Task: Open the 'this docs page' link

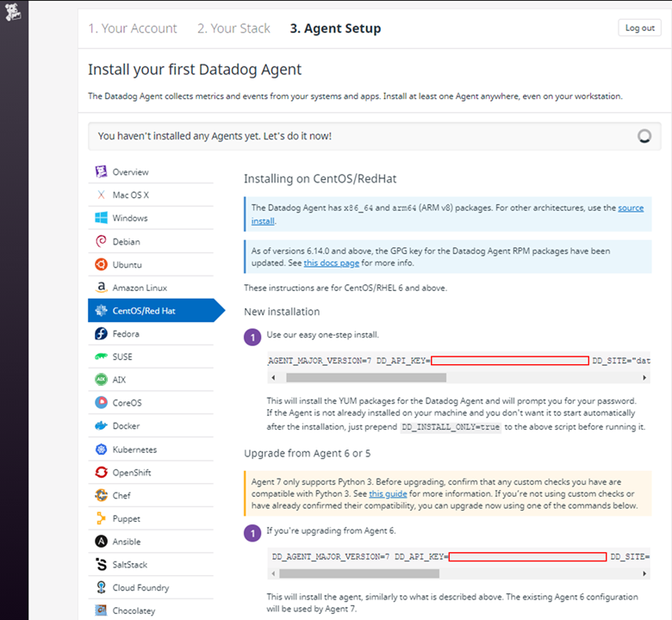Action: 332,263
